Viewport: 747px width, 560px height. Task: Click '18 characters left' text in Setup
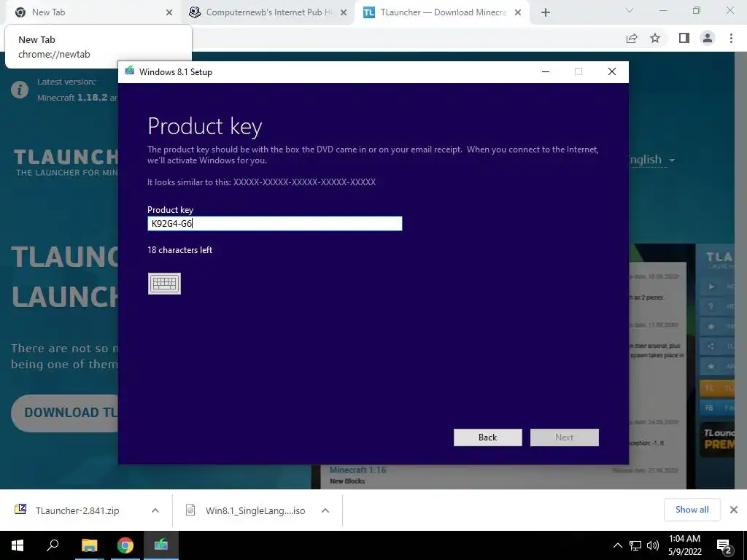180,250
